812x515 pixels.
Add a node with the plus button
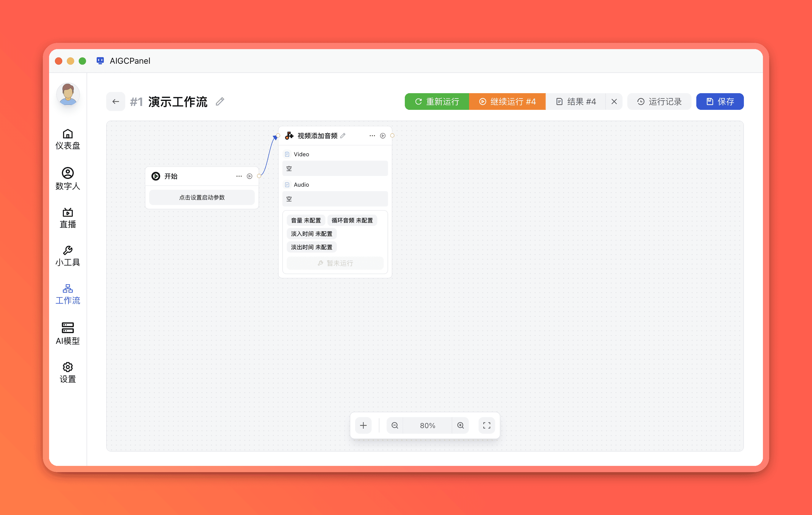click(x=363, y=426)
